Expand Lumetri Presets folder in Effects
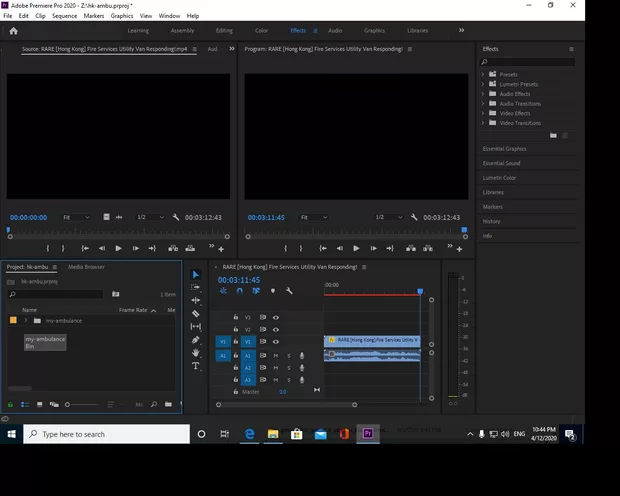Screen dimensions: 620x496 click(x=483, y=84)
